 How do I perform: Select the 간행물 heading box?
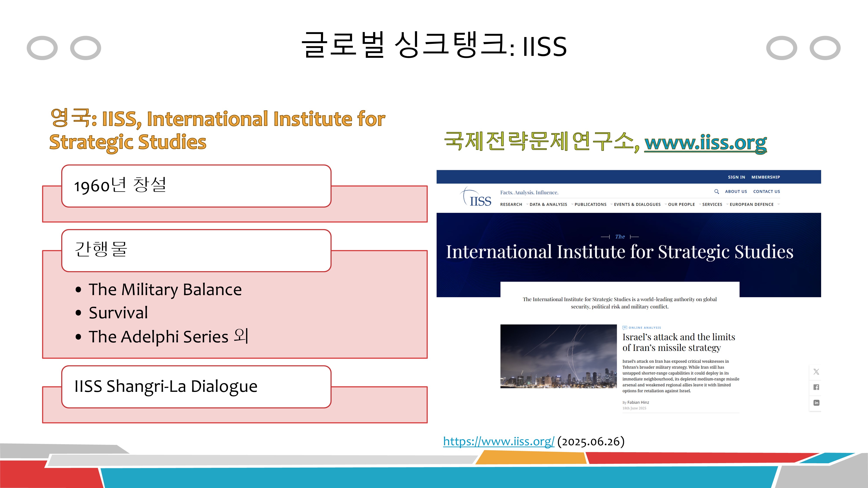click(x=196, y=251)
